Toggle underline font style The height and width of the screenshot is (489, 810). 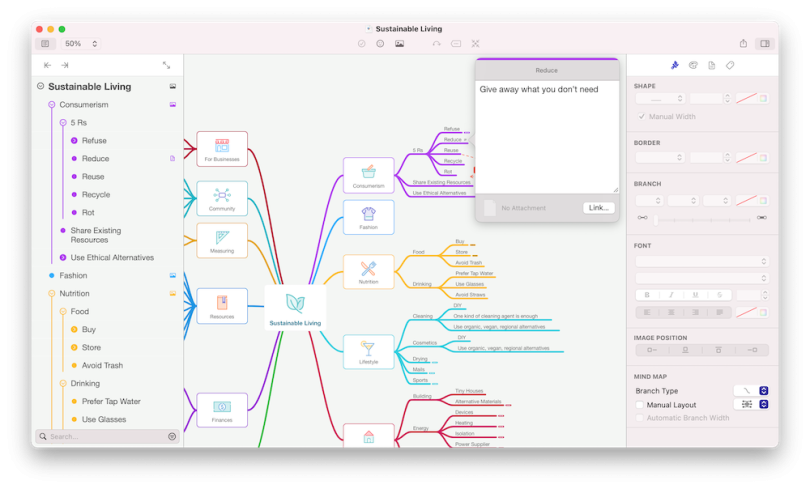click(x=695, y=295)
